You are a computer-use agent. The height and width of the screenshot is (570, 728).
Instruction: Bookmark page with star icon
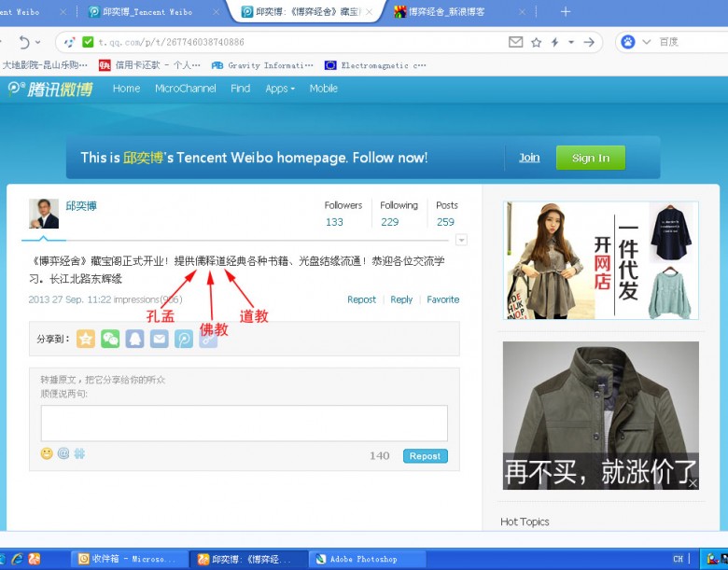click(x=537, y=42)
